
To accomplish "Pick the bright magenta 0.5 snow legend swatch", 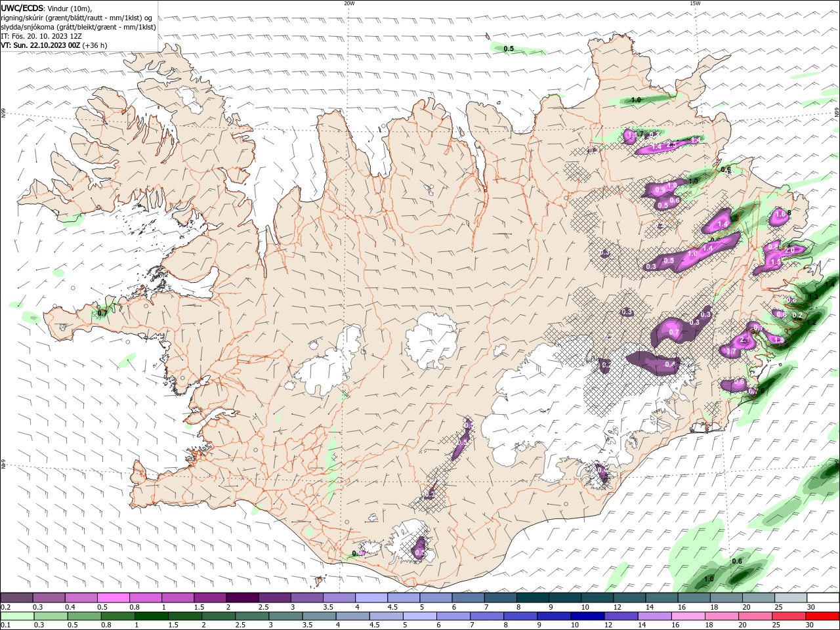I will coord(114,597).
